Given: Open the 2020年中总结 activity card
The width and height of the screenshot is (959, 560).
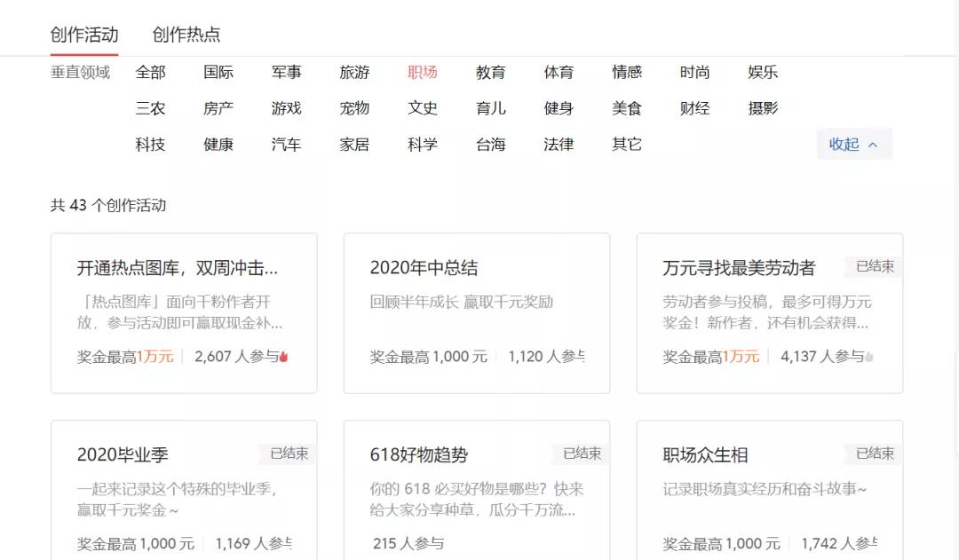Looking at the screenshot, I should 477,312.
